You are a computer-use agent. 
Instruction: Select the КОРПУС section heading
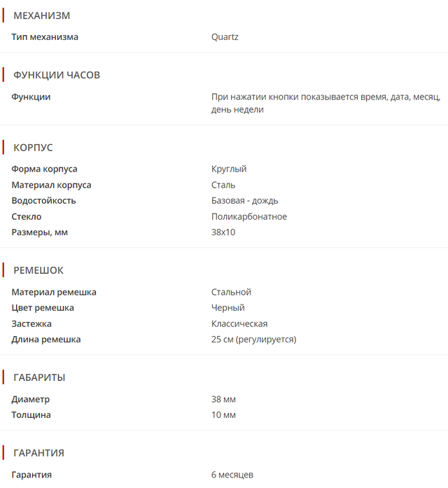tap(33, 148)
